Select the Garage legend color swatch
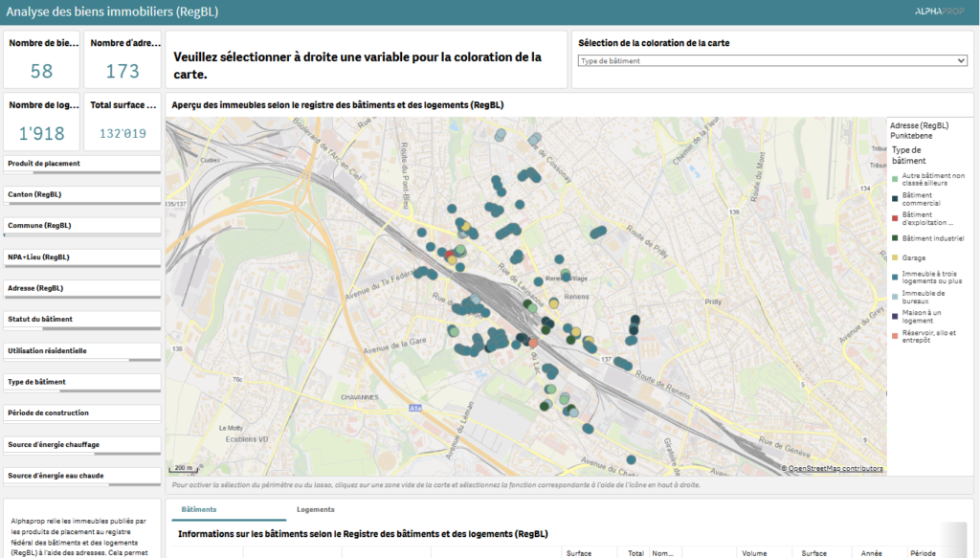980x558 pixels. [x=895, y=258]
